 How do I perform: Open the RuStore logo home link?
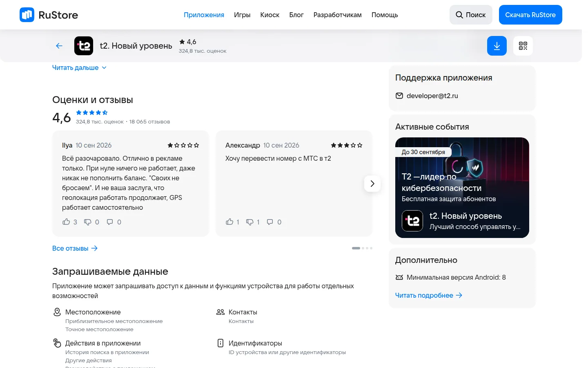[x=49, y=15]
